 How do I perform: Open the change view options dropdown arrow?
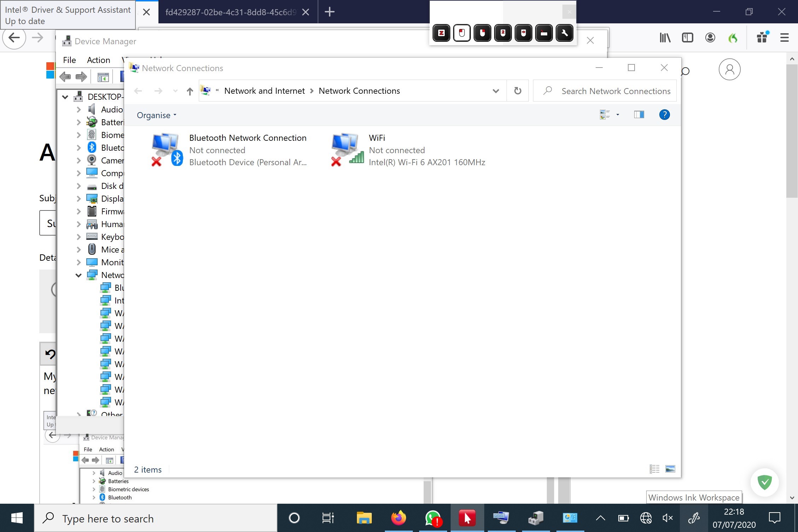pyautogui.click(x=618, y=115)
